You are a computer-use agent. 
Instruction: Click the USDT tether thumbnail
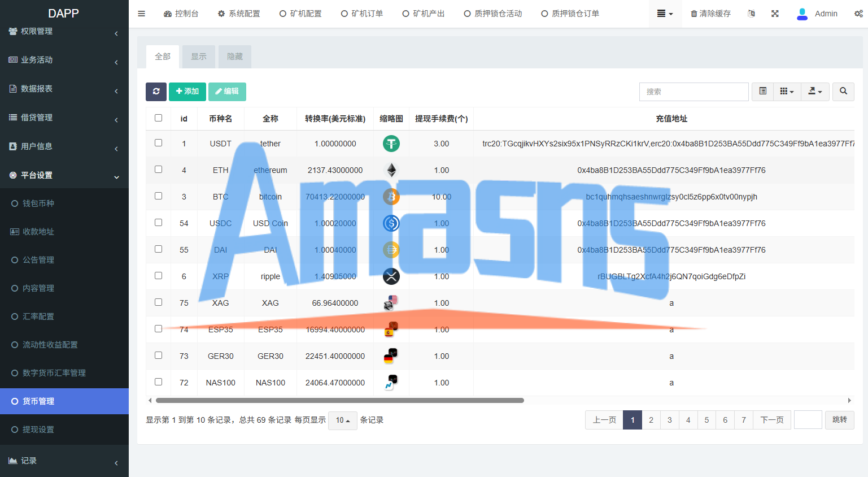[x=391, y=144]
